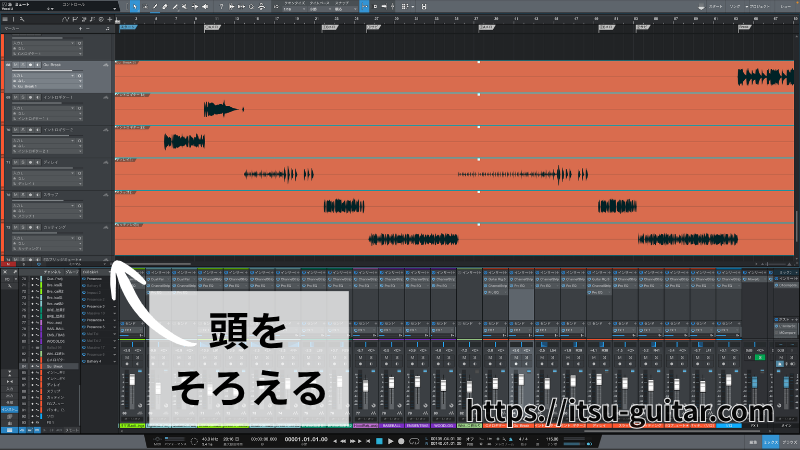
Task: Click the wrench icon above track list
Action: (x=22, y=19)
